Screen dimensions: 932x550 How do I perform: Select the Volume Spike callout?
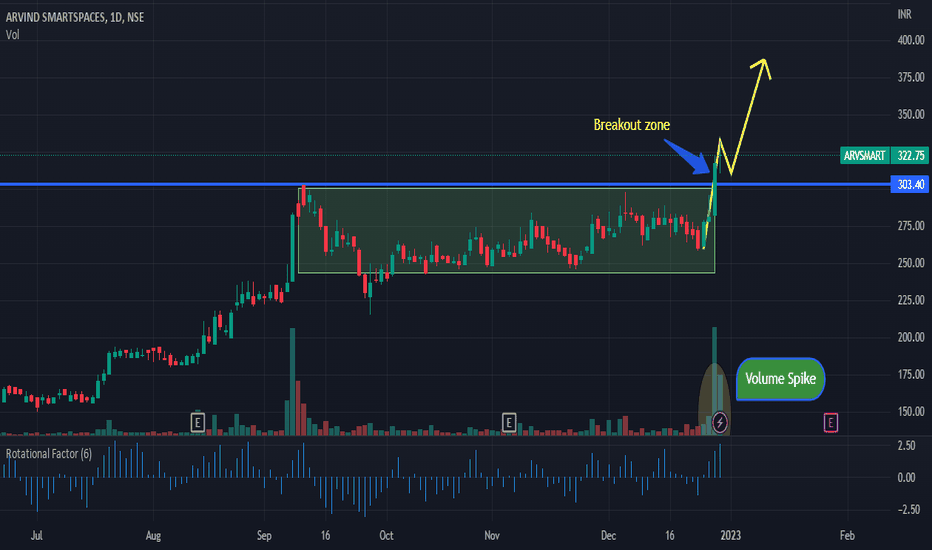780,379
